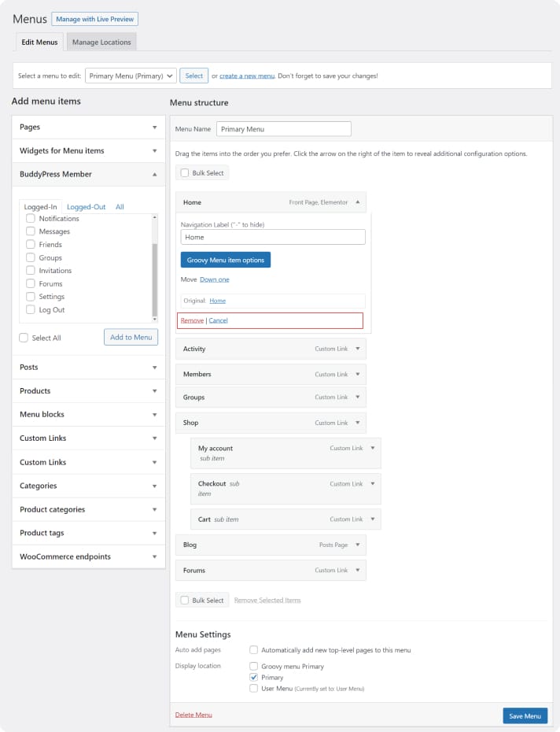Toggle the Select All checkbox
560x732 pixels.
(x=24, y=338)
